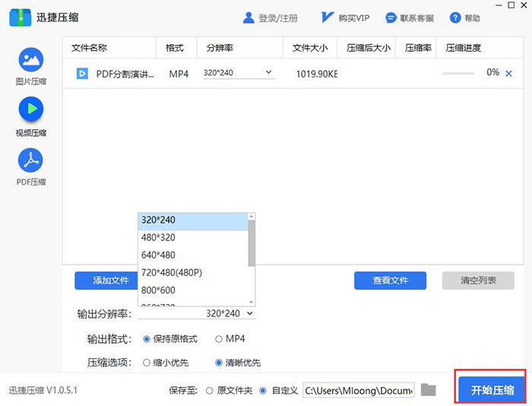Click the 格式 column header
This screenshot has height=406, width=532.
[174, 48]
